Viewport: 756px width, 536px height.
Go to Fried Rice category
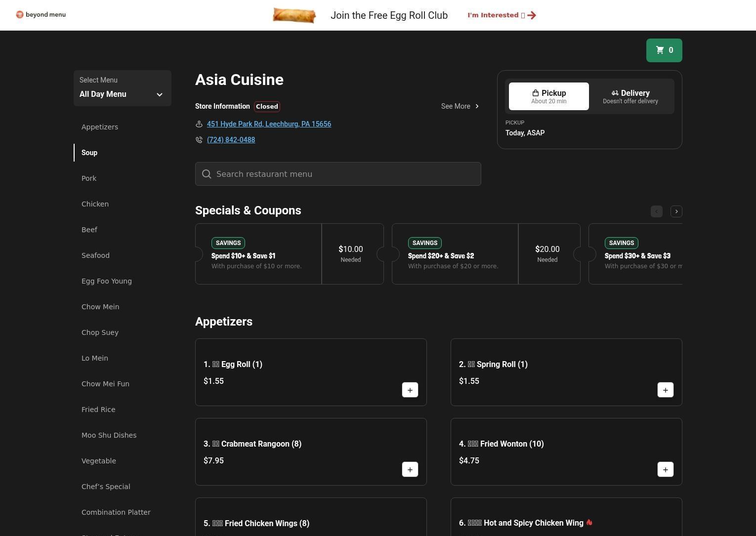click(98, 410)
